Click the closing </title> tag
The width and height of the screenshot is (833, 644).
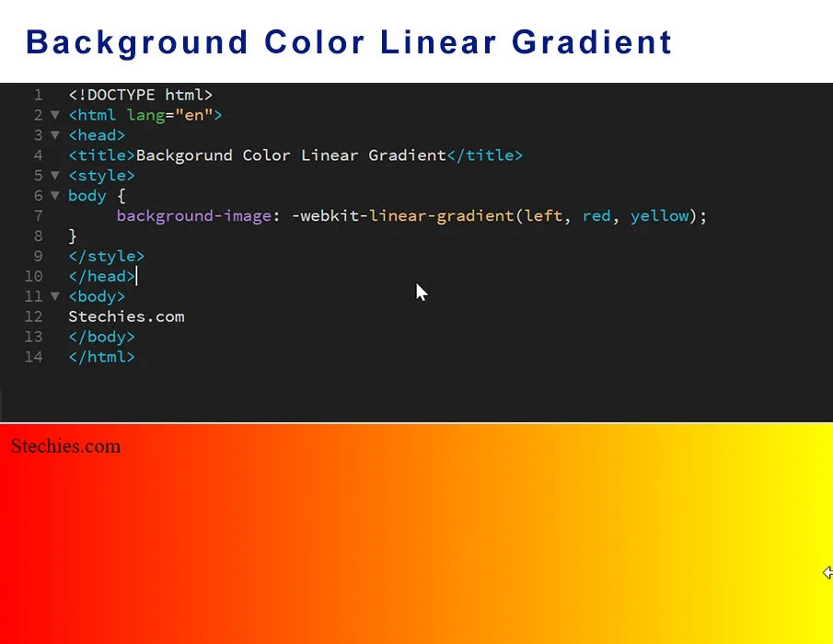pos(484,155)
